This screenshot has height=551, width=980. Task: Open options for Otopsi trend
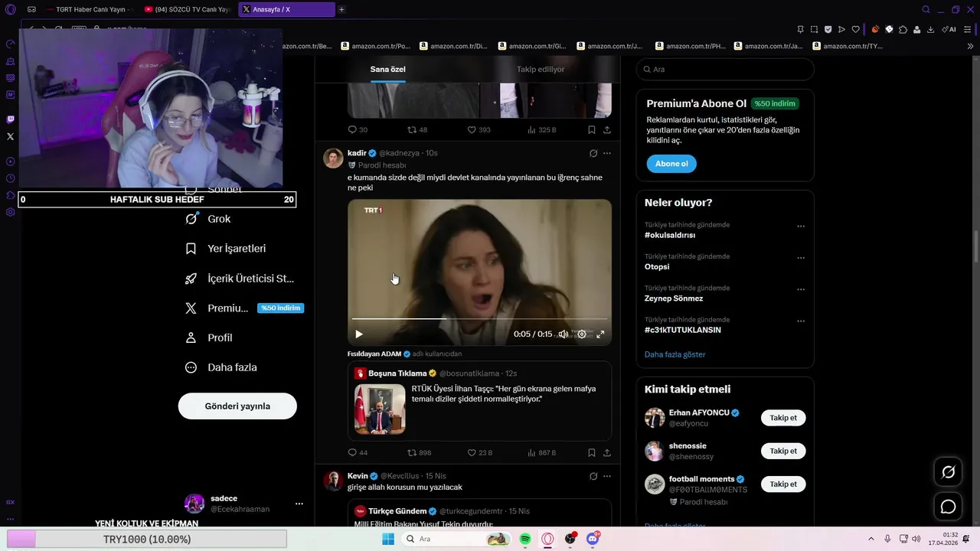coord(801,258)
